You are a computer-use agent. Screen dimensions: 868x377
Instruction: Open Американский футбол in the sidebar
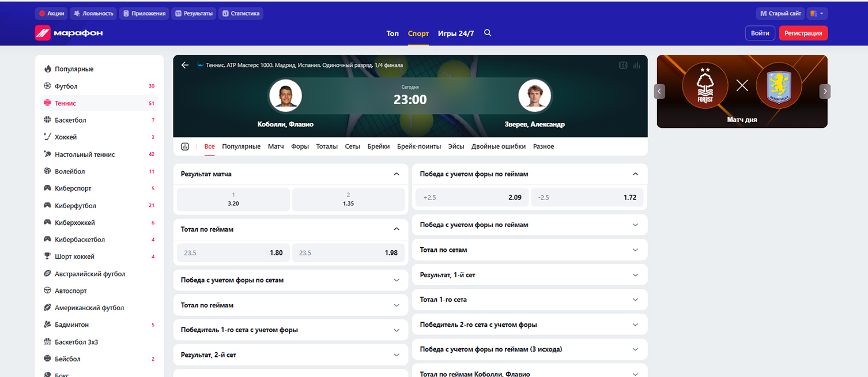[99, 308]
